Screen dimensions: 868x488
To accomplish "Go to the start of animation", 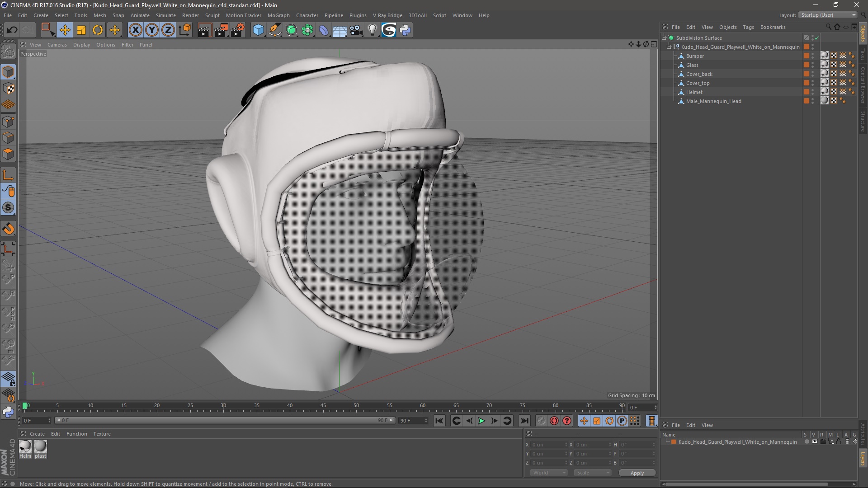I will pos(439,421).
